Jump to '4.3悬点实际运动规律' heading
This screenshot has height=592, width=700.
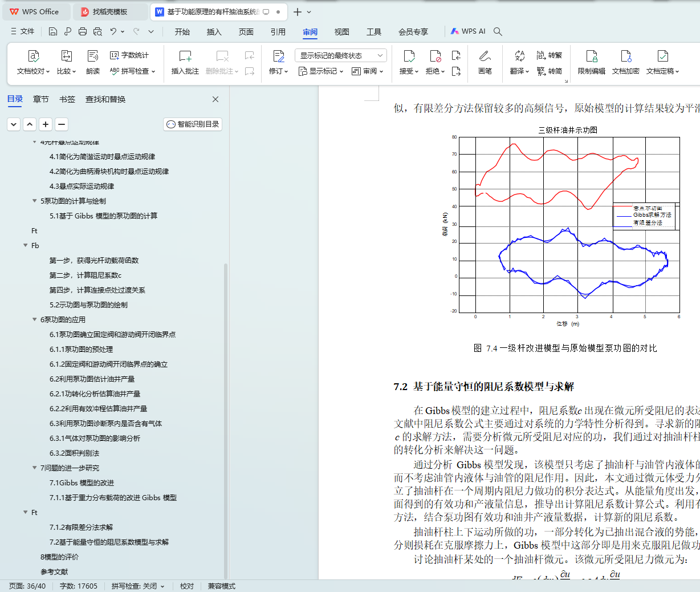coord(82,186)
